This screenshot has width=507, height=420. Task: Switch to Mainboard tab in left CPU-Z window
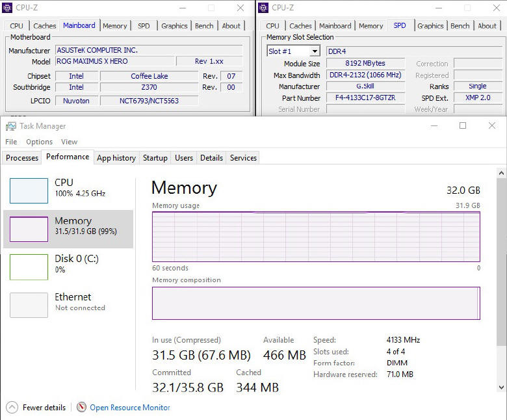pos(79,25)
